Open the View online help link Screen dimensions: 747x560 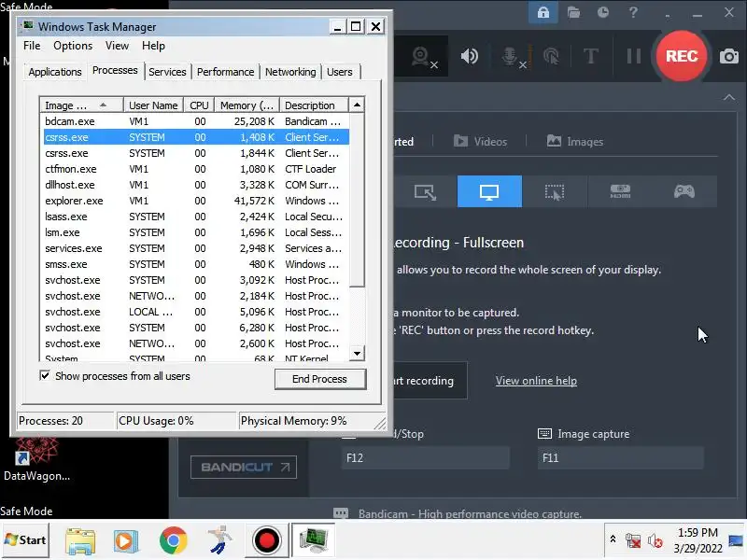pos(536,381)
